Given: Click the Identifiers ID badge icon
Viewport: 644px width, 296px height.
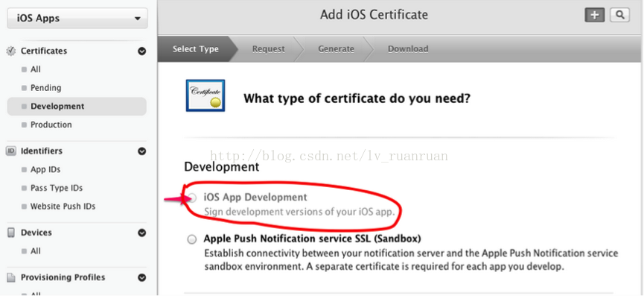Looking at the screenshot, I should coord(10,151).
